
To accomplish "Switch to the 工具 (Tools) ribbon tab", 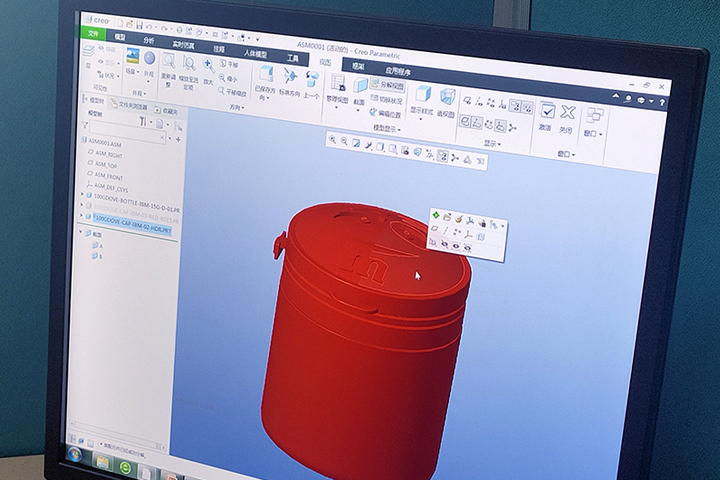I will point(292,58).
